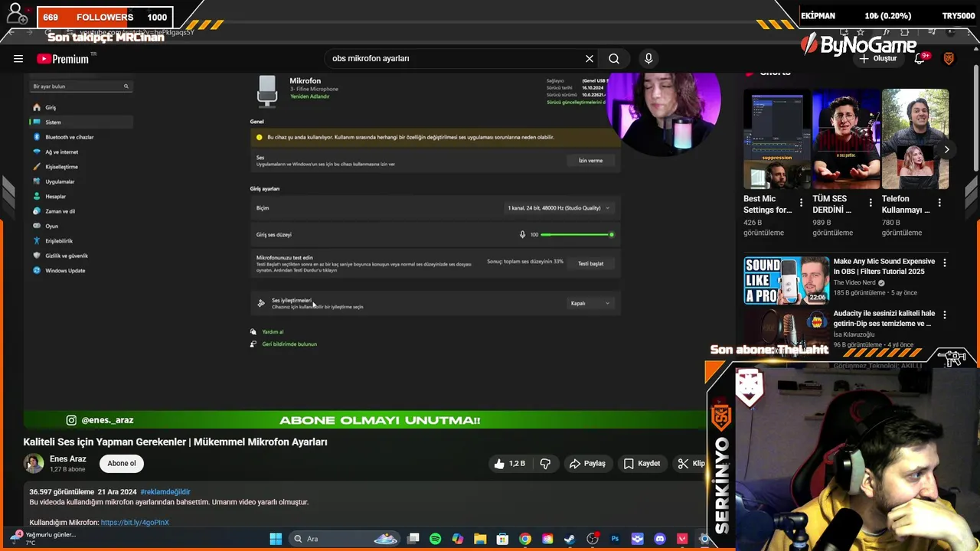Viewport: 980px width, 551px height.
Task: Open TÜM SES DERDİNİ short thumbnail
Action: coord(846,139)
